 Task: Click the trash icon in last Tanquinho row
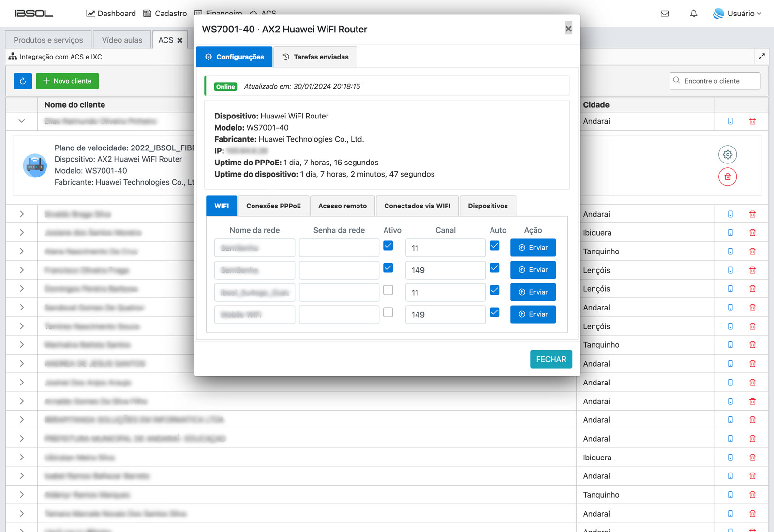[752, 495]
